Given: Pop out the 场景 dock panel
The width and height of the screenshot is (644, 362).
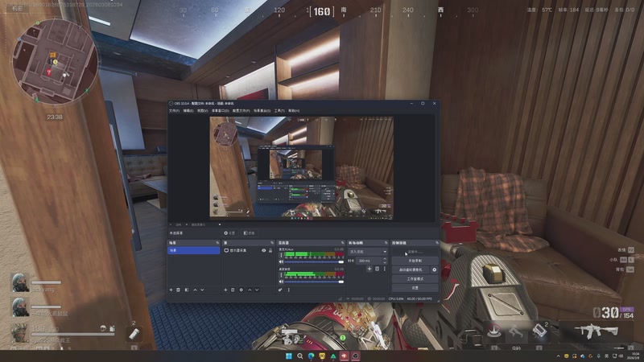Looking at the screenshot, I should [x=217, y=243].
